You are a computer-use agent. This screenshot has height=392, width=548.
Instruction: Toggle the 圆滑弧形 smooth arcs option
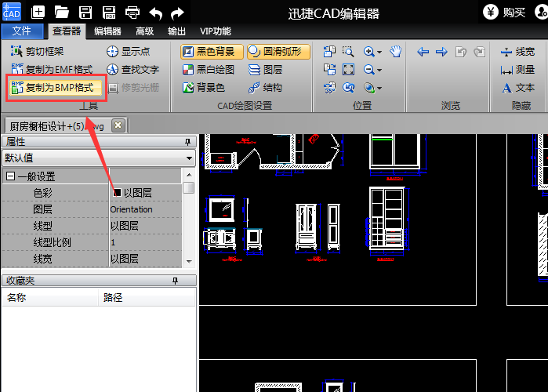point(278,52)
